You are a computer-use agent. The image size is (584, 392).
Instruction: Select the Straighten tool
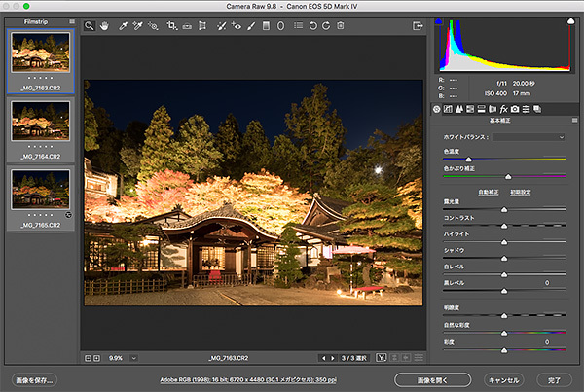pyautogui.click(x=187, y=25)
